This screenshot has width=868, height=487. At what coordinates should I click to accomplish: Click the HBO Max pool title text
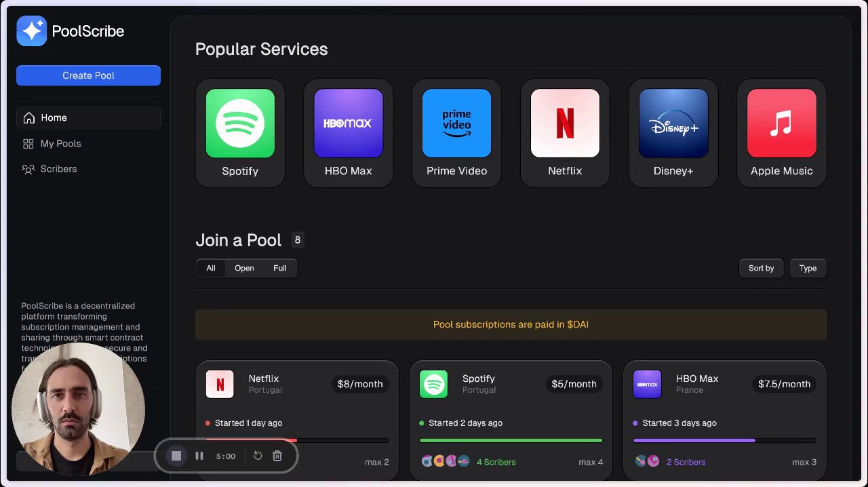coord(697,378)
